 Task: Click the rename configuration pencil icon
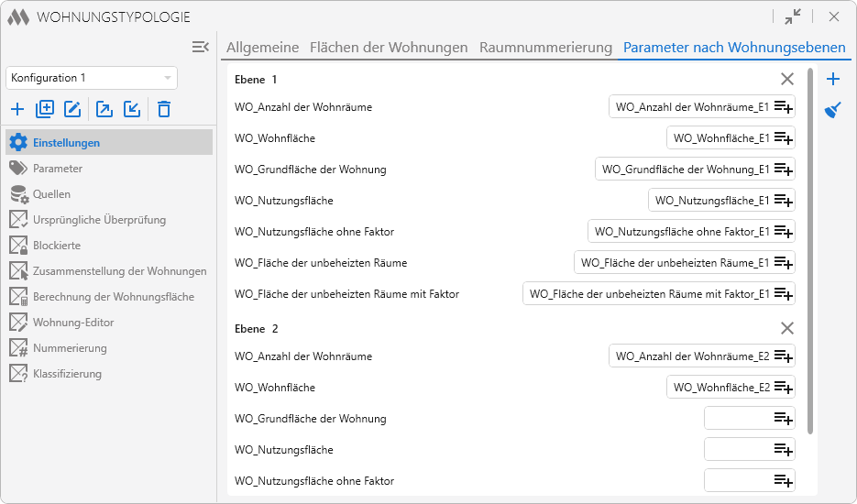[72, 110]
